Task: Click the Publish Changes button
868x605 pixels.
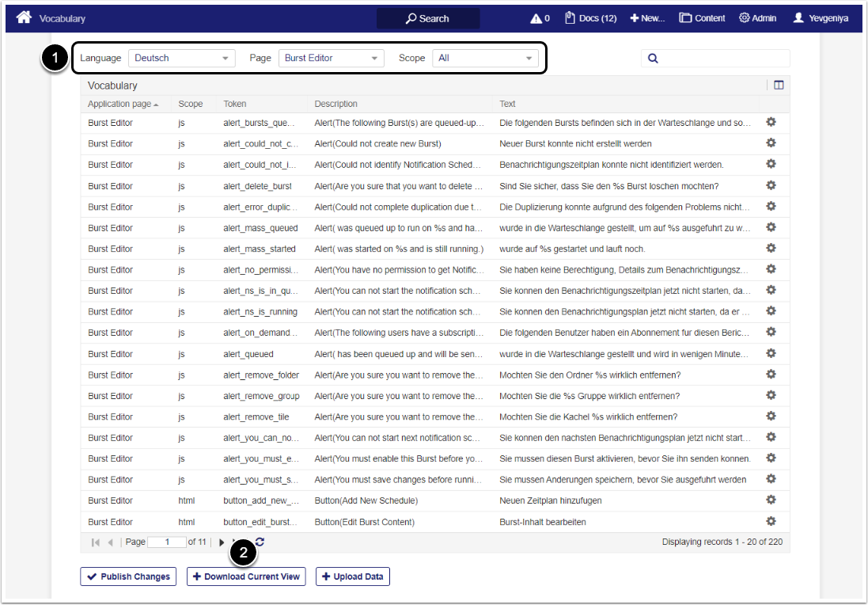Action: click(x=127, y=576)
